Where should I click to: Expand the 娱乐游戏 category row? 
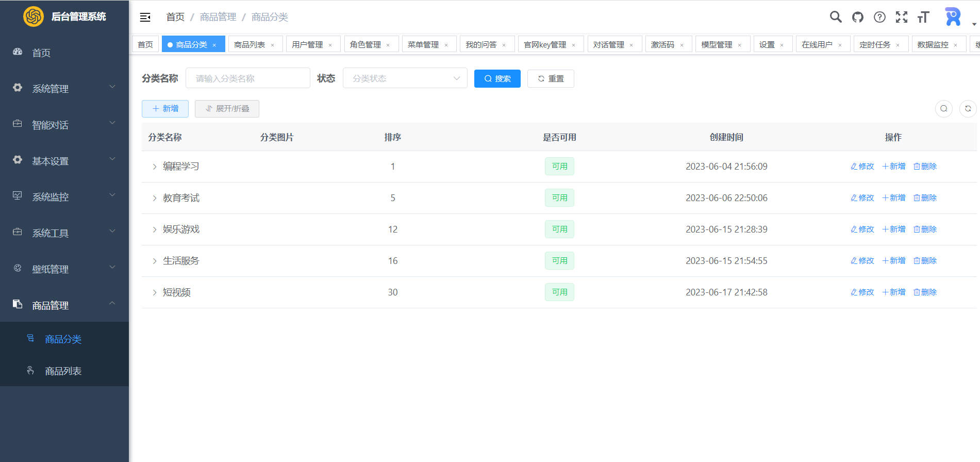[x=154, y=229]
